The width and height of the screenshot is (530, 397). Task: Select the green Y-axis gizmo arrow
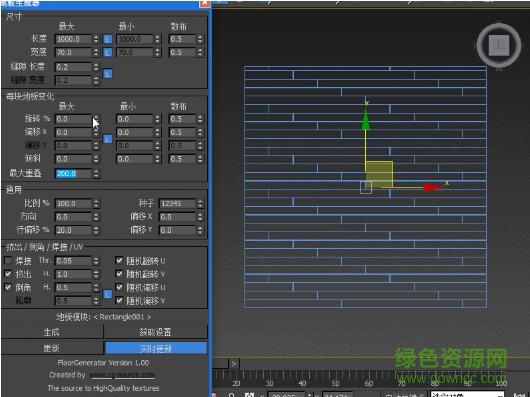(365, 119)
